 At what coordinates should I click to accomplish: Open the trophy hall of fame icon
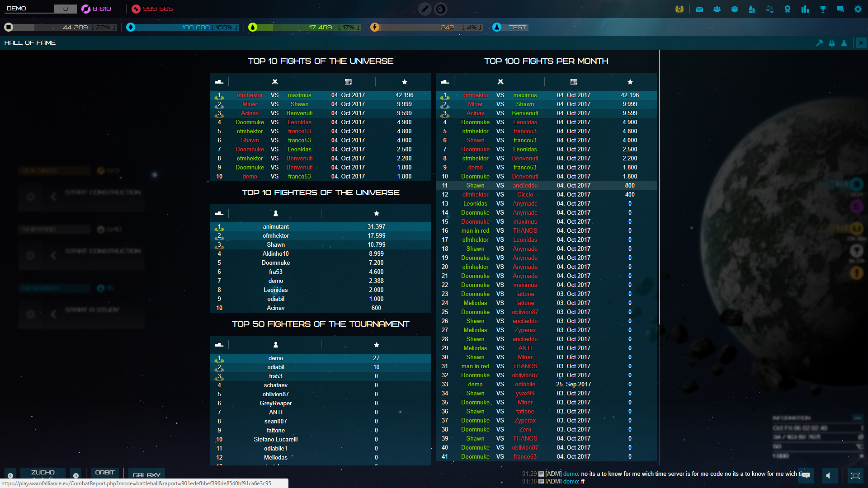pyautogui.click(x=823, y=9)
